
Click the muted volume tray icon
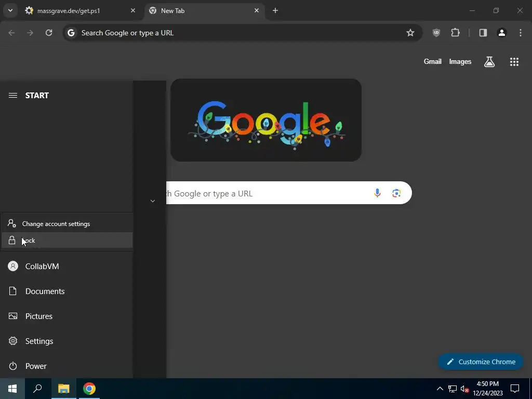pos(464,389)
